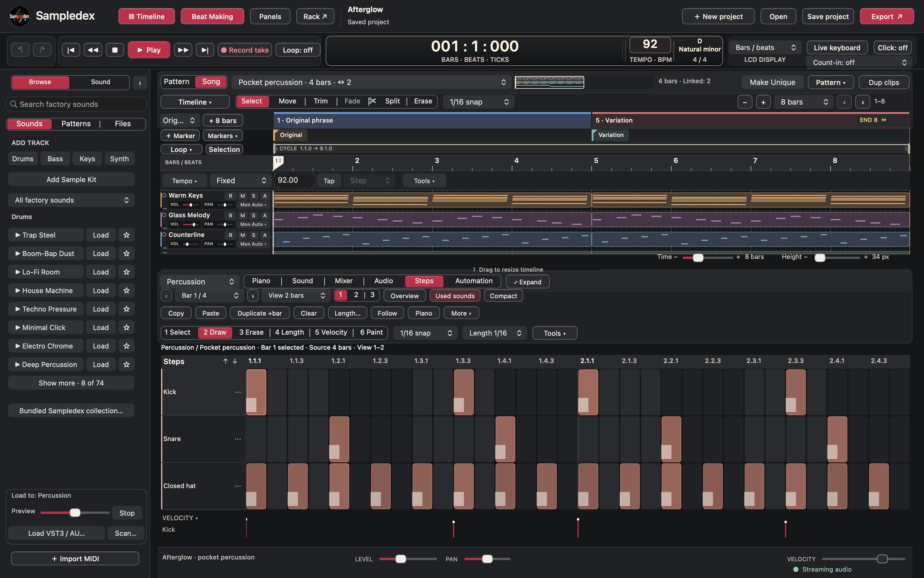The height and width of the screenshot is (578, 924).
Task: Favorite the House Machine star
Action: click(x=126, y=290)
